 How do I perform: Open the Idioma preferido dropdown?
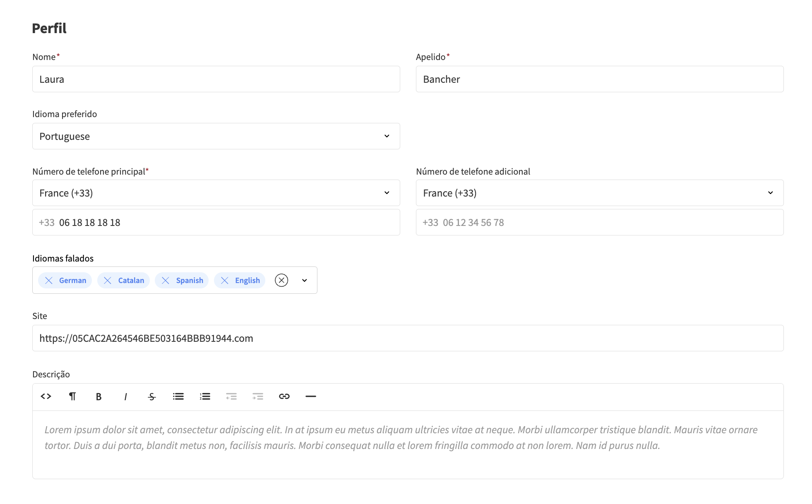387,136
